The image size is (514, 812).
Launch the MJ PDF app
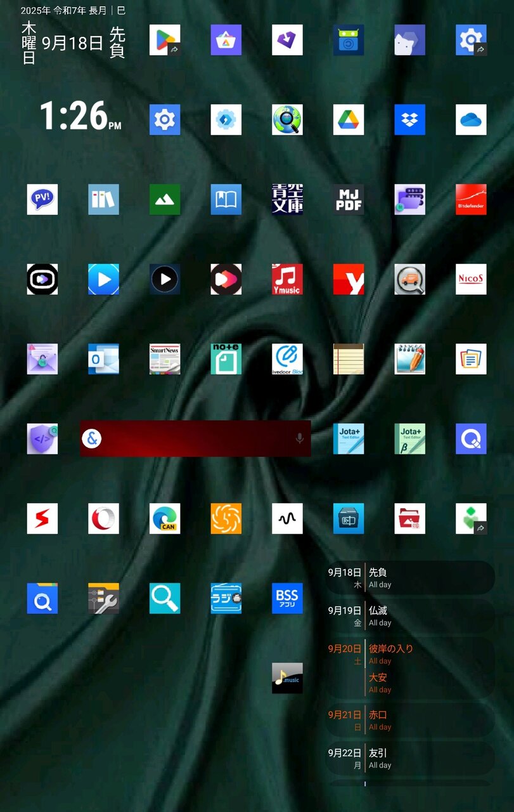click(x=349, y=200)
